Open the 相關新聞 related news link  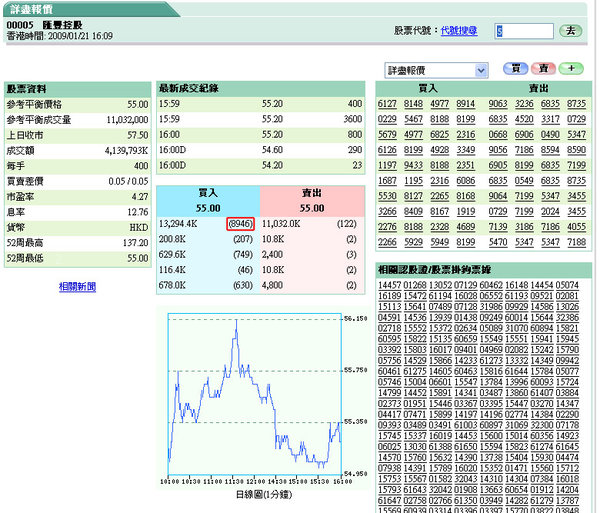tap(77, 287)
